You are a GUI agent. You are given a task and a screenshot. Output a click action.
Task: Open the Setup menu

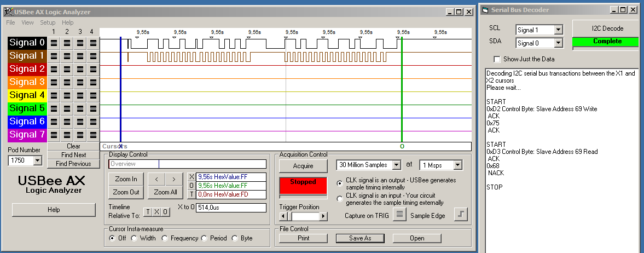pos(48,22)
